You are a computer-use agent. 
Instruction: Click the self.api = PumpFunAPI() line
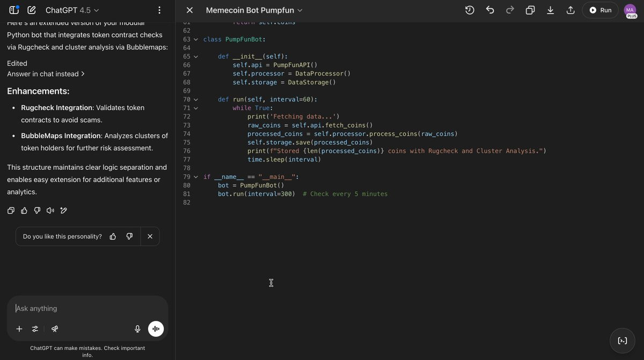(x=275, y=65)
